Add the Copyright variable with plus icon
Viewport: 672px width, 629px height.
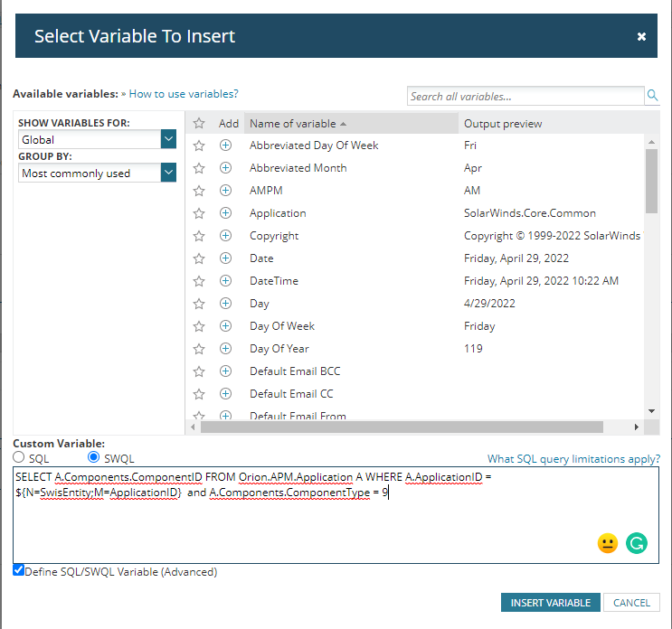click(x=226, y=236)
